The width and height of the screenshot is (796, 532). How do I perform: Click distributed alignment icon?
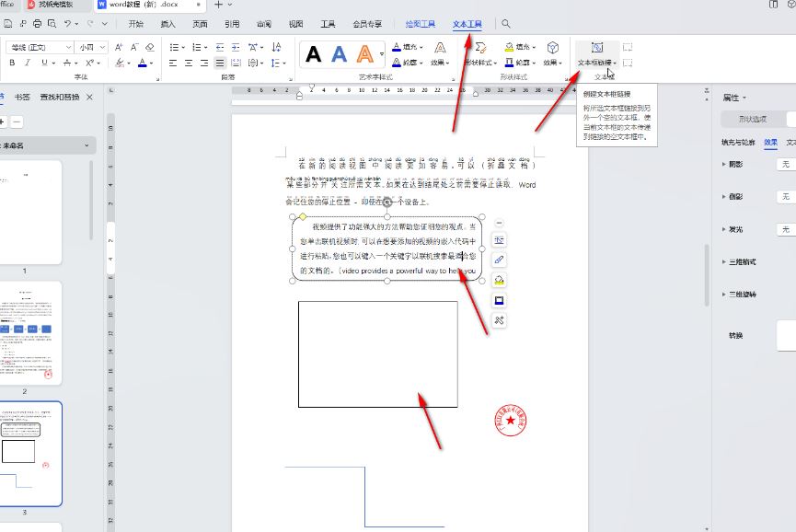point(236,63)
